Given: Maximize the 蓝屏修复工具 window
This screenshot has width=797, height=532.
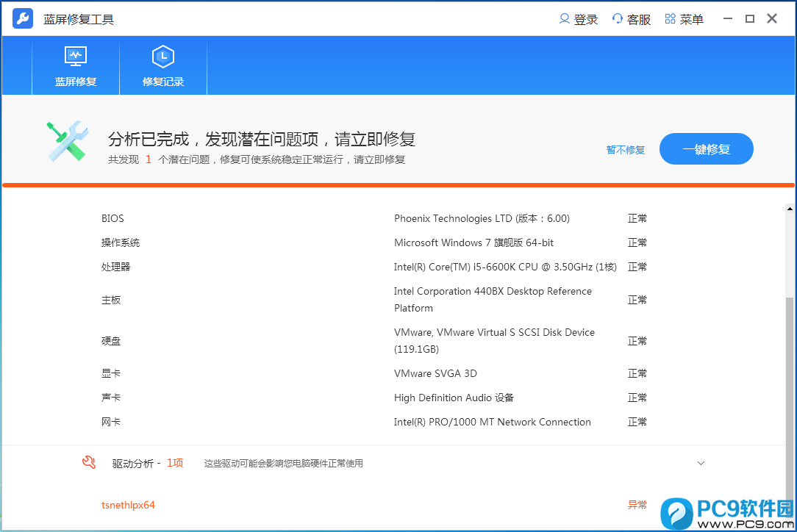Looking at the screenshot, I should click(750, 19).
